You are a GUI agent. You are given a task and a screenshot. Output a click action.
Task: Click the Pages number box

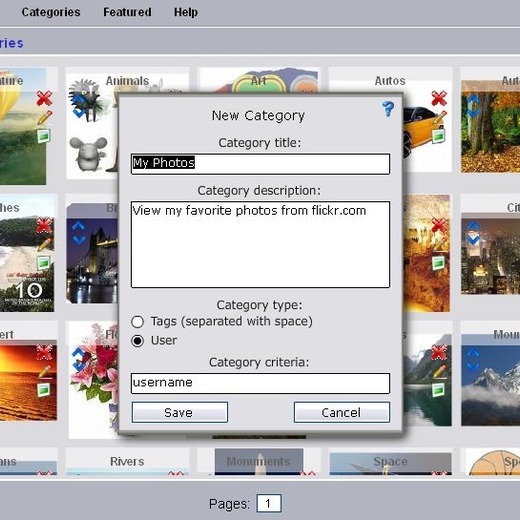(269, 503)
